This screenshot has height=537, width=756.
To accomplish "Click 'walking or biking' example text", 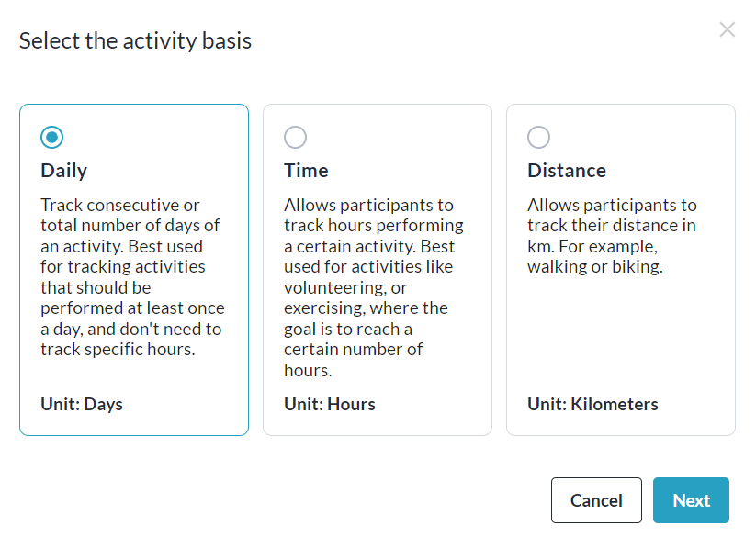I will point(595,267).
